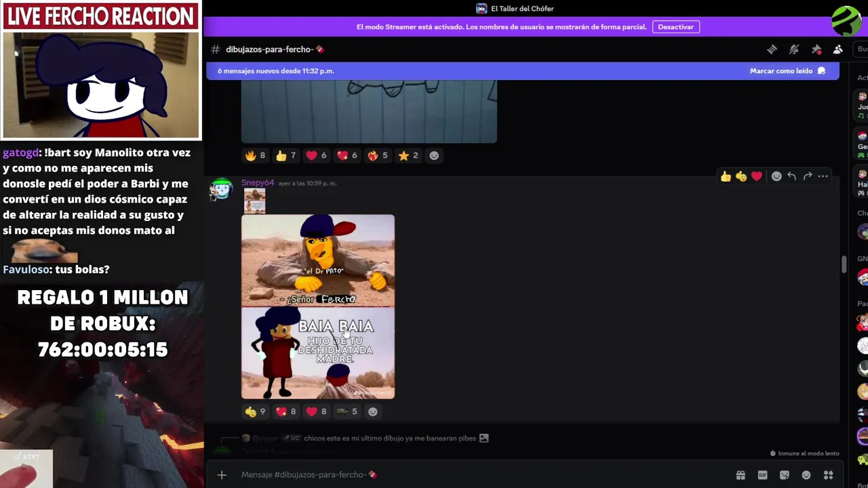Open the gift icon in message bar
This screenshot has width=868, height=488.
pyautogui.click(x=741, y=475)
